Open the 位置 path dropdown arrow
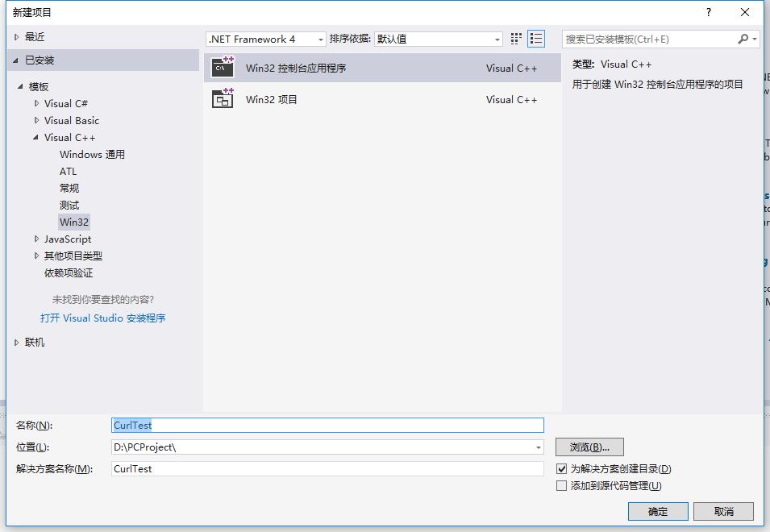 [539, 447]
